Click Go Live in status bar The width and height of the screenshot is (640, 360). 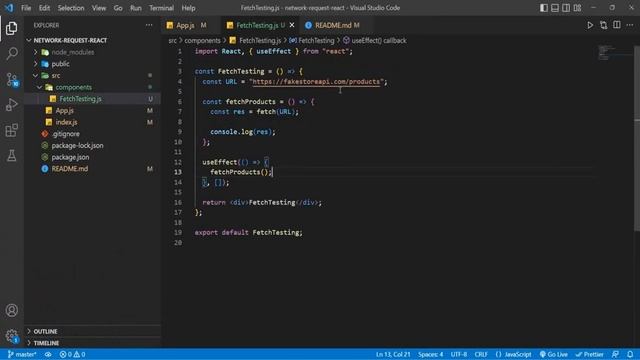click(x=553, y=354)
